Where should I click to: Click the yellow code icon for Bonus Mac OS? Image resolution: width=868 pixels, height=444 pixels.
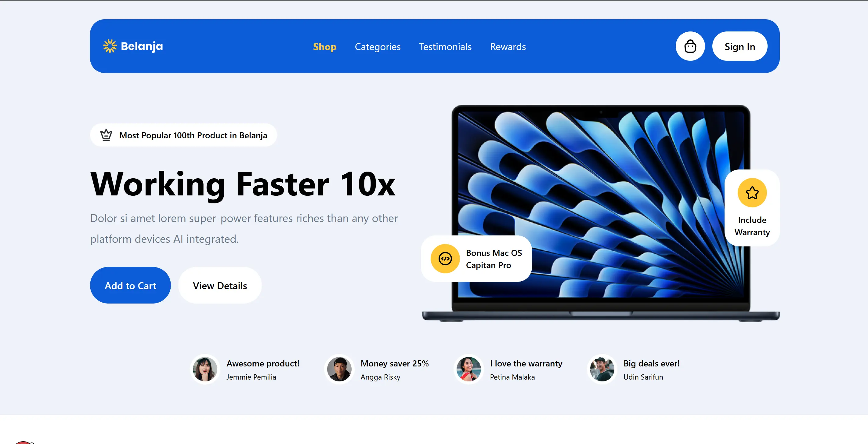pyautogui.click(x=445, y=259)
